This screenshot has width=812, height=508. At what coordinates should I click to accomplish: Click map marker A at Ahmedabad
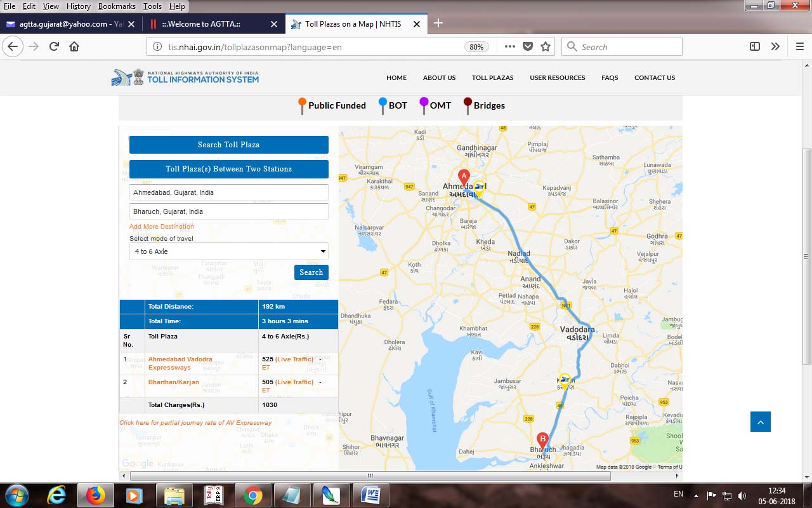464,177
